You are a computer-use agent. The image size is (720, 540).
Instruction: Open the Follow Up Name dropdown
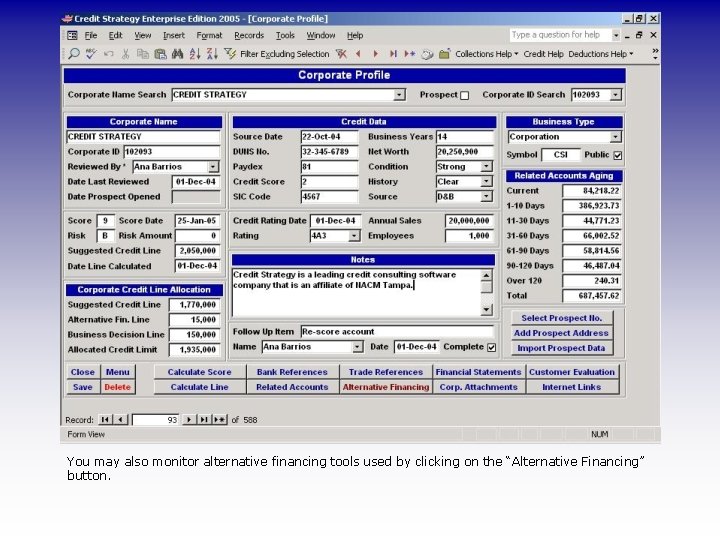click(357, 347)
